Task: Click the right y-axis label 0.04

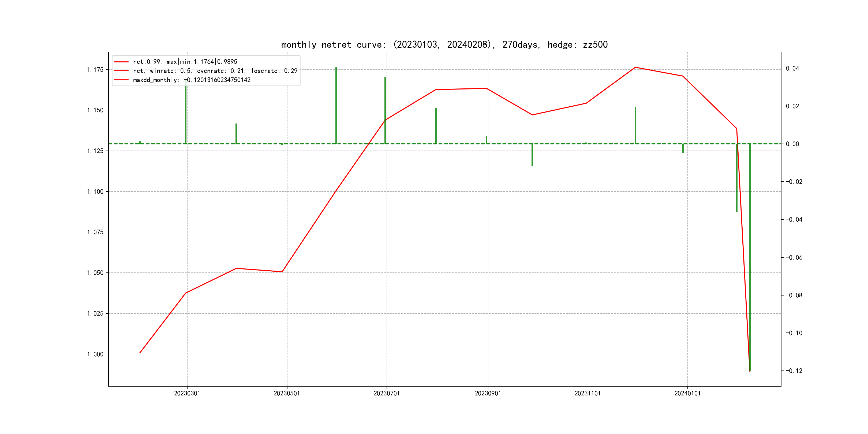Action: click(792, 68)
